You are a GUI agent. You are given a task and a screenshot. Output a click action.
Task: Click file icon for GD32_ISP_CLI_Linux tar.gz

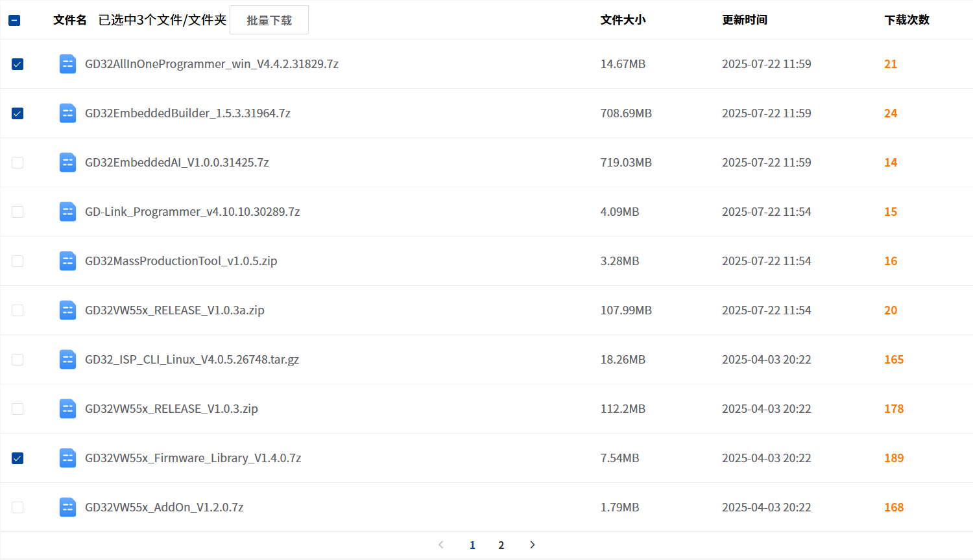(67, 360)
